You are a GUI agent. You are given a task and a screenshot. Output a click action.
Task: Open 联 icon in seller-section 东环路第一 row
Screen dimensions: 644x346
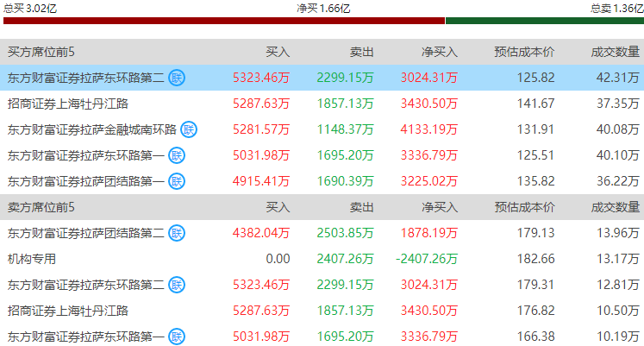coord(177,337)
